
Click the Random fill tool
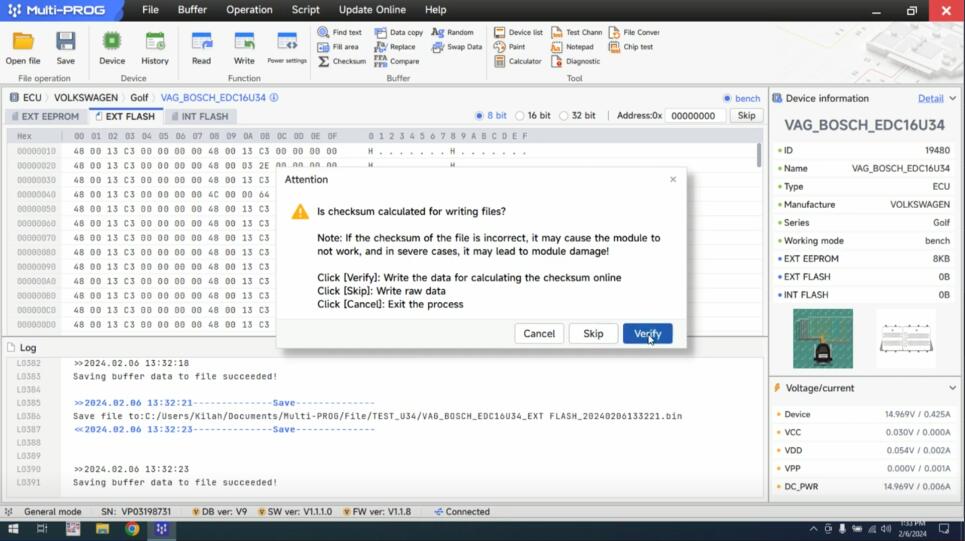click(452, 32)
